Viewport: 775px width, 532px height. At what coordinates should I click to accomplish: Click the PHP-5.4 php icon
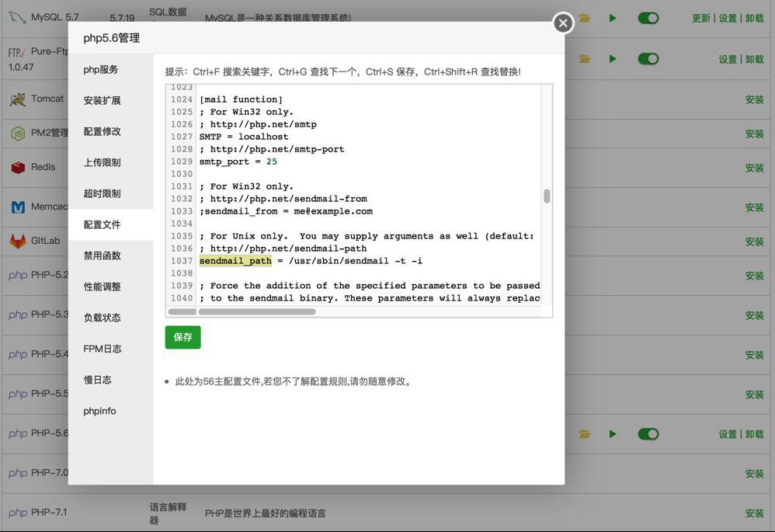(x=18, y=354)
